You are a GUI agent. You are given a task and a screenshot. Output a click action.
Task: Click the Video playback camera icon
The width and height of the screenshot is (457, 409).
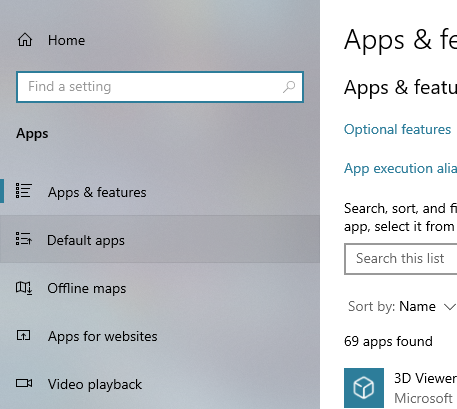coord(24,383)
